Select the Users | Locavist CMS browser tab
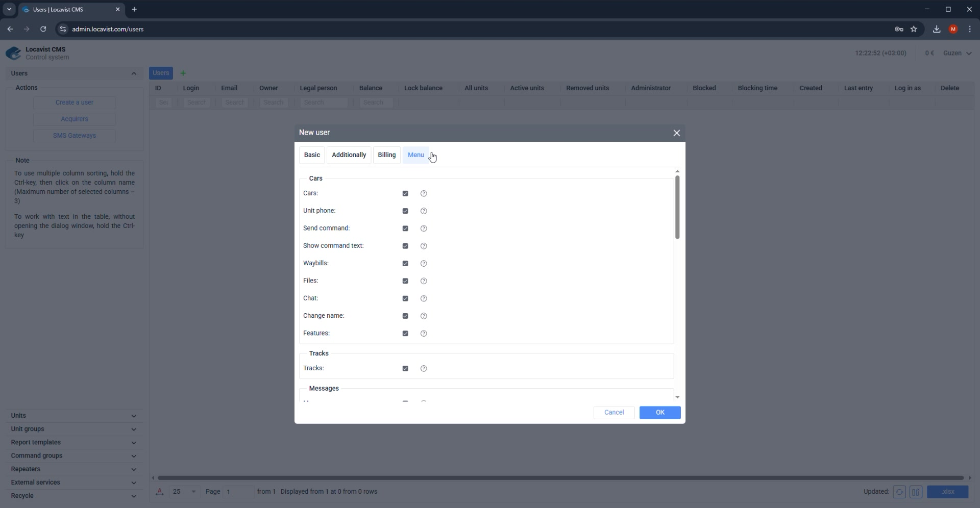This screenshot has width=980, height=508. tap(71, 10)
